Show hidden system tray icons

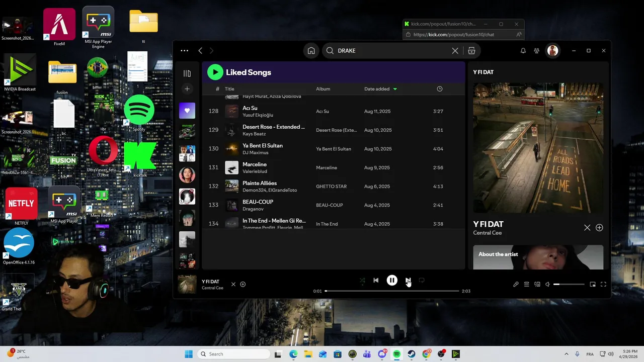click(566, 354)
